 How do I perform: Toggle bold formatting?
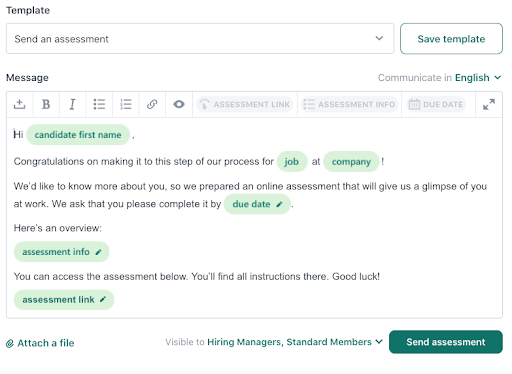tap(46, 104)
